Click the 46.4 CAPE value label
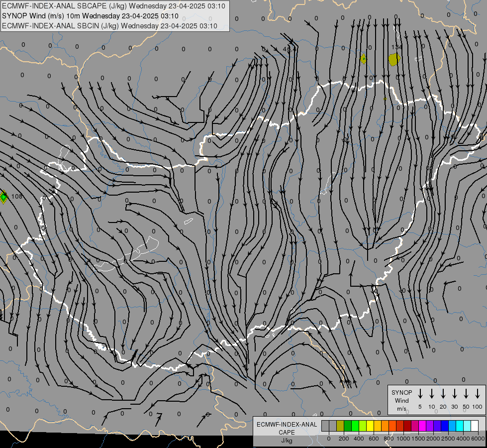 click(x=290, y=49)
